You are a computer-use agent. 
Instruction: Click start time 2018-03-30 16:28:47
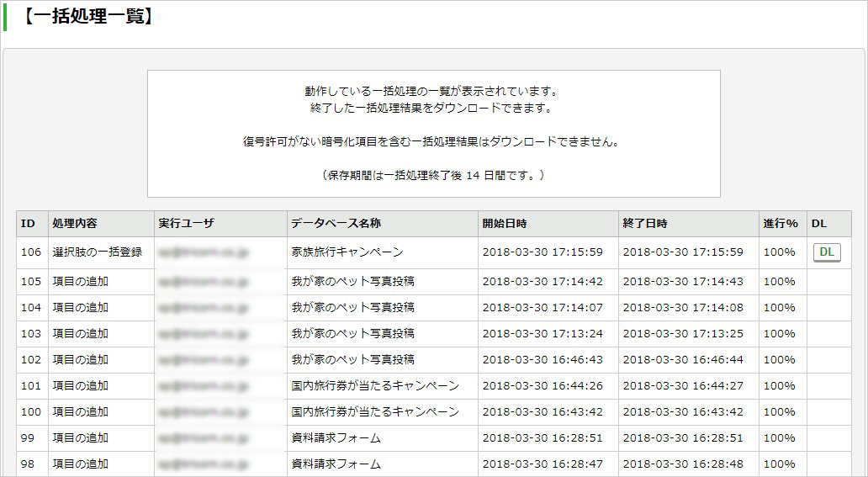click(542, 464)
